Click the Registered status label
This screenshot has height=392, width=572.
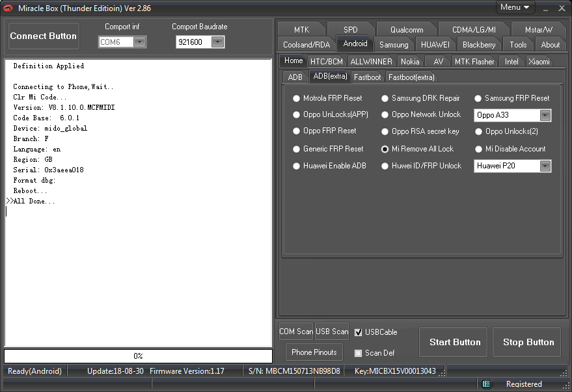tap(524, 384)
